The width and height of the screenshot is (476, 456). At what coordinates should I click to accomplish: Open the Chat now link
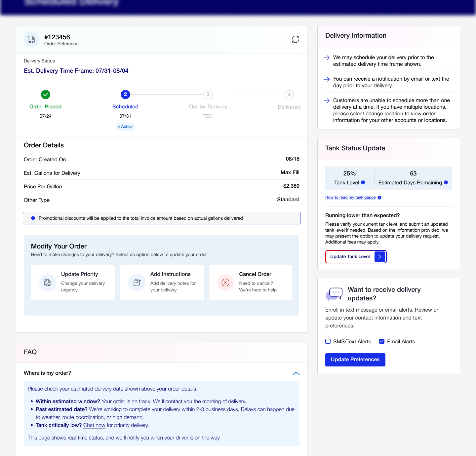tap(94, 425)
